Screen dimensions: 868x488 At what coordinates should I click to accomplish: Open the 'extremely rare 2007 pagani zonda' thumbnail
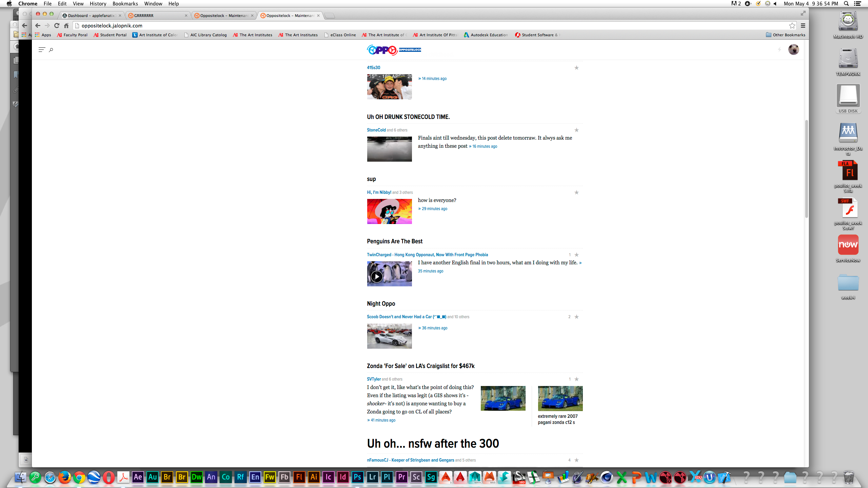[x=560, y=399]
